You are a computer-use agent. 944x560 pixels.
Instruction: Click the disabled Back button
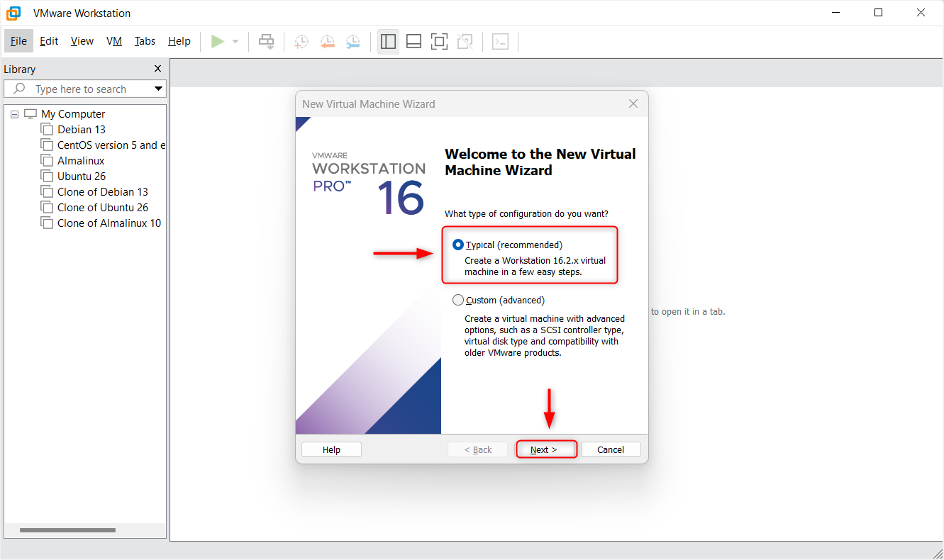478,449
